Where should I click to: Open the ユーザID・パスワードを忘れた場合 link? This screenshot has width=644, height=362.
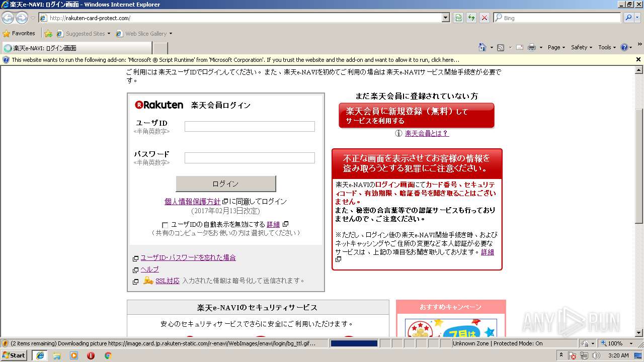point(188,257)
